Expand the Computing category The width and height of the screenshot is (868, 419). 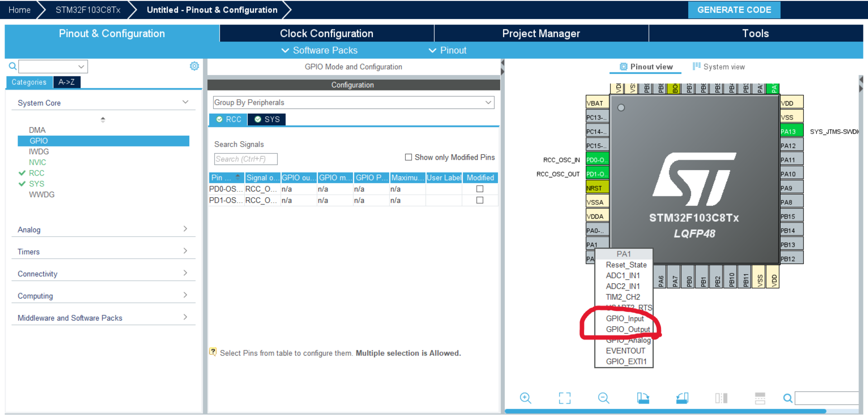coord(185,295)
